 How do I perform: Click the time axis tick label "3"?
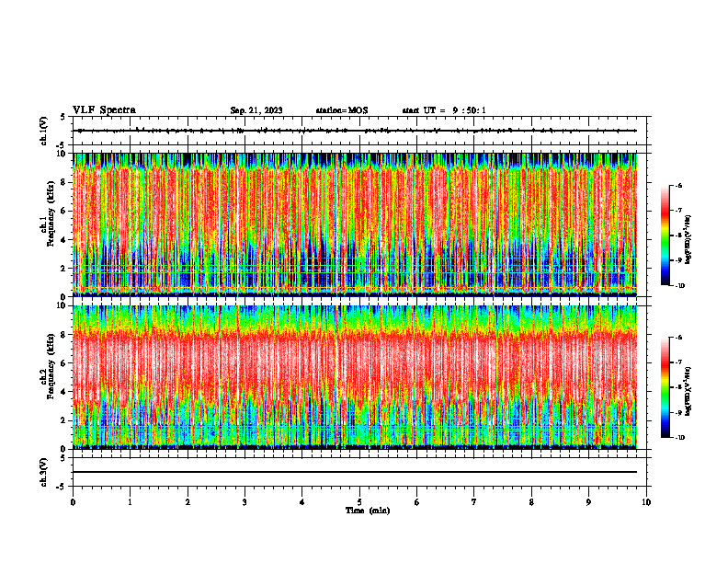click(245, 502)
